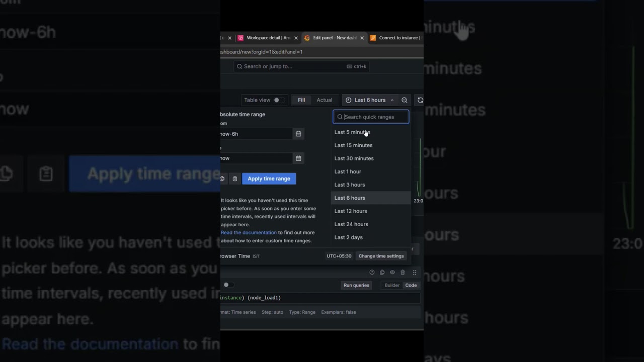Select the Actual display option
The image size is (644, 362).
[x=325, y=100]
